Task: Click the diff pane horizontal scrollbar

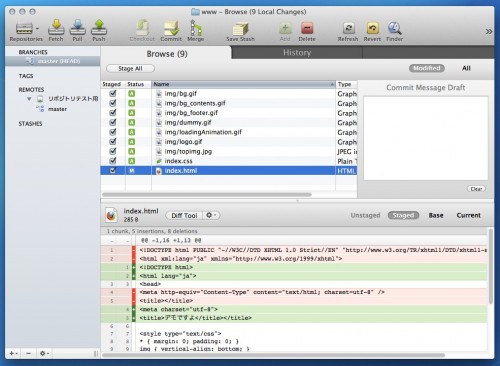Action: tap(273, 355)
